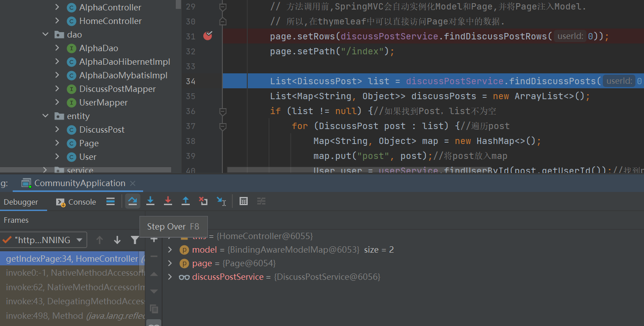This screenshot has width=644, height=326.
Task: Click the frames filter funnel icon
Action: [135, 240]
